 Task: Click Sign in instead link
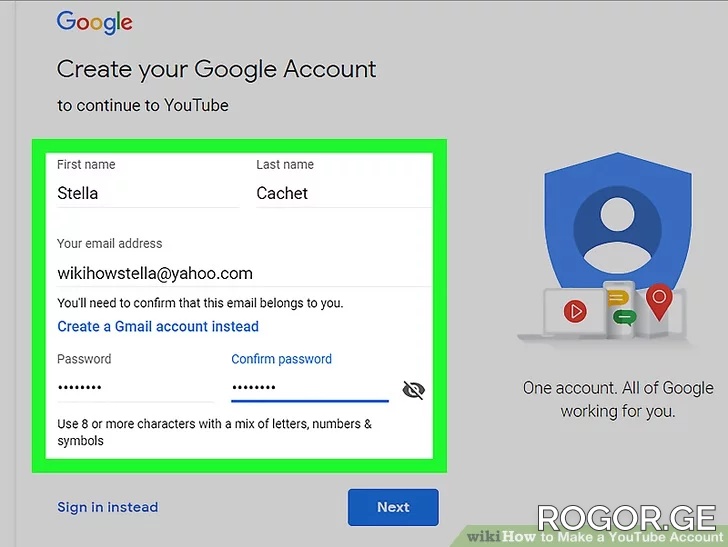(x=108, y=507)
